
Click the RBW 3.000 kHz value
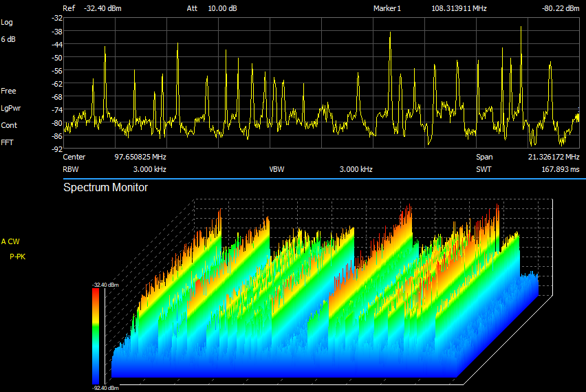point(149,169)
